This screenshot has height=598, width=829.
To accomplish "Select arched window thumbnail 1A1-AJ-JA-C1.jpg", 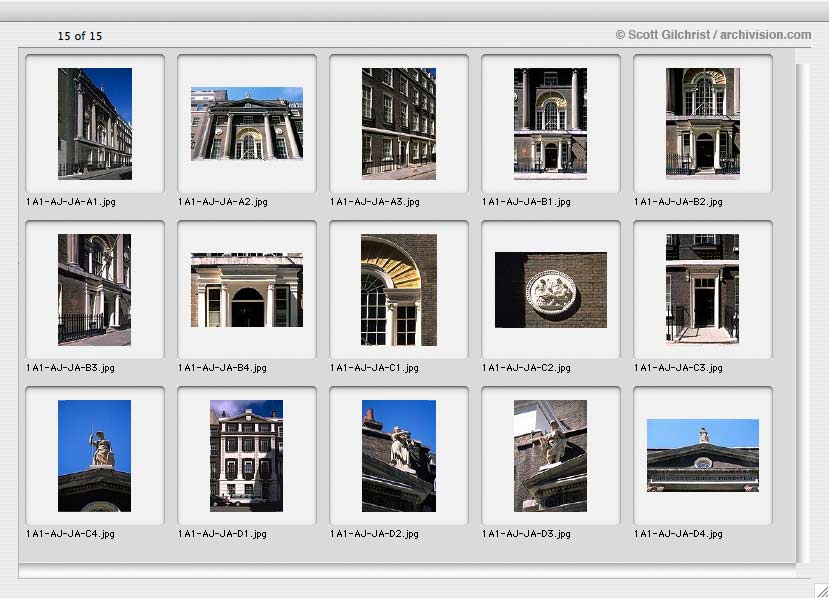I will coord(399,290).
